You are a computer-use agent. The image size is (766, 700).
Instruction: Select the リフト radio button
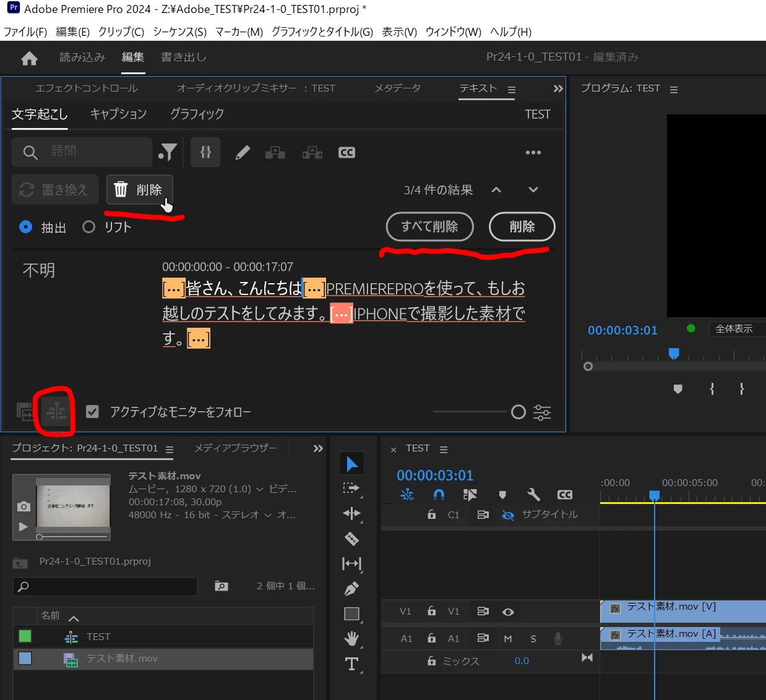coord(89,227)
